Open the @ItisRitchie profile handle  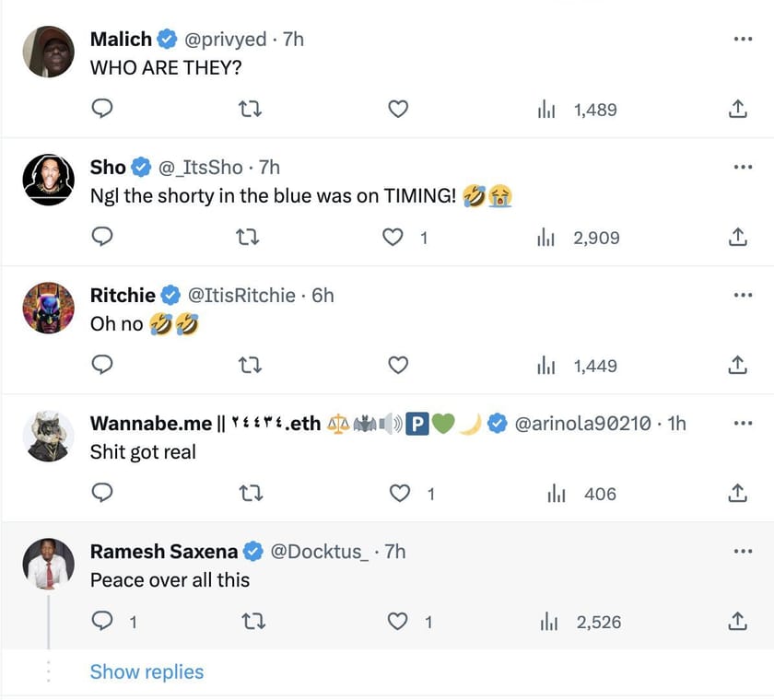241,296
